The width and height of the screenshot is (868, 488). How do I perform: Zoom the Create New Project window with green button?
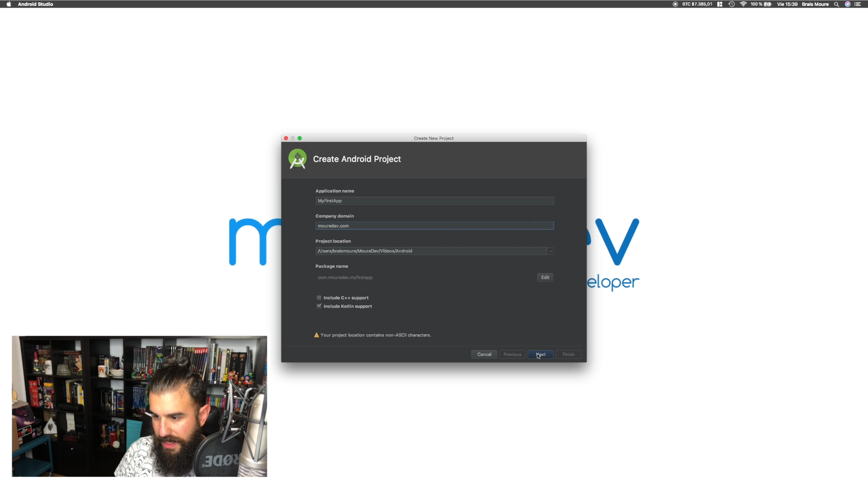(300, 138)
